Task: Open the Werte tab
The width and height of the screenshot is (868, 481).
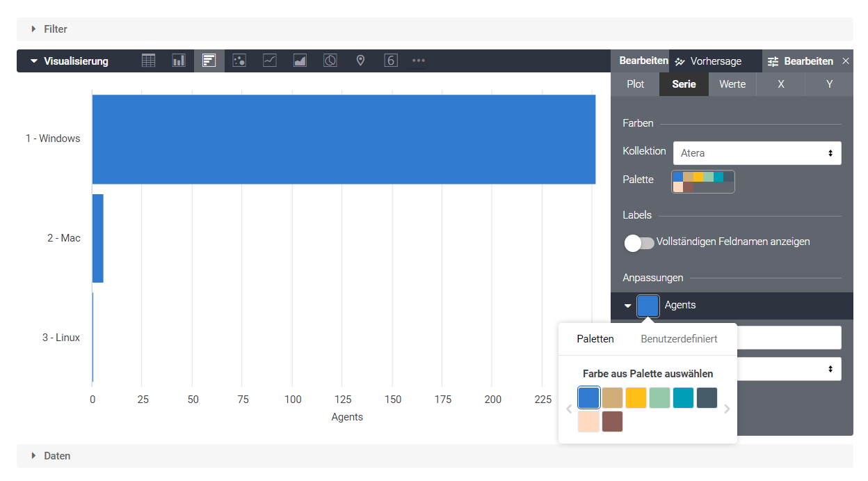Action: click(732, 84)
